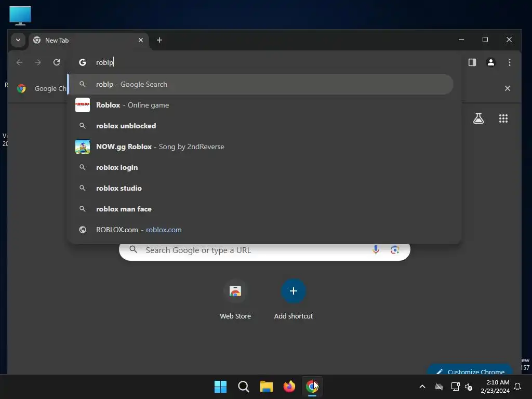532x399 pixels.
Task: Click Add shortcut plus button
Action: point(294,291)
